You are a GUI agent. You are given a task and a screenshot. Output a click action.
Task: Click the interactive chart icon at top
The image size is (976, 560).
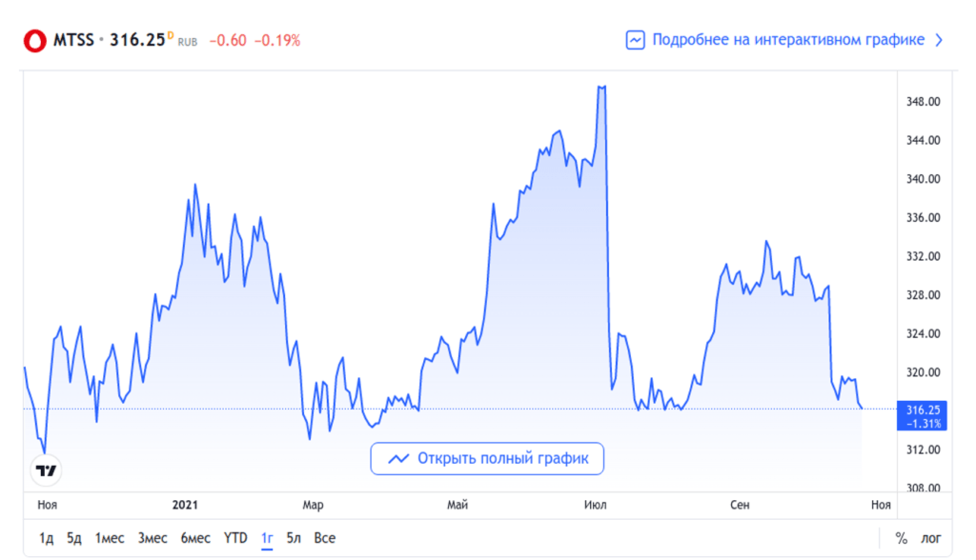(x=635, y=40)
